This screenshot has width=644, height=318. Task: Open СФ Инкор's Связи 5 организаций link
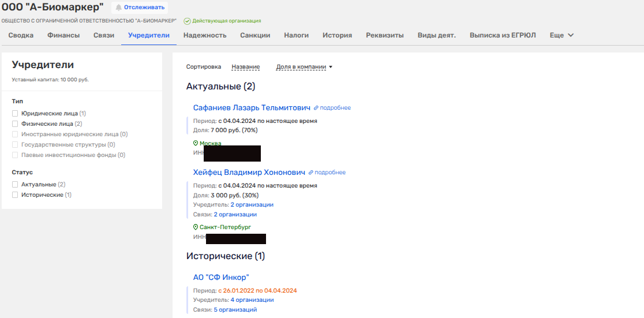pos(235,310)
